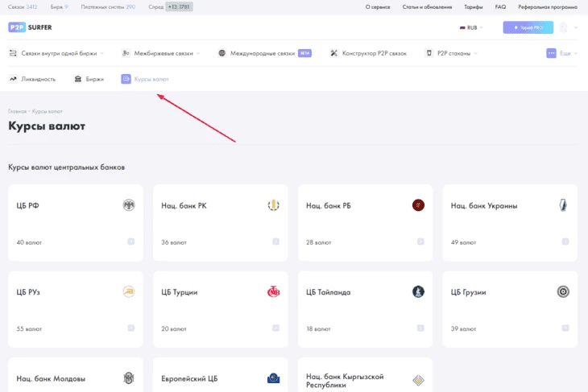Click the globe icon for Международные связи
588x392 pixels.
click(222, 53)
